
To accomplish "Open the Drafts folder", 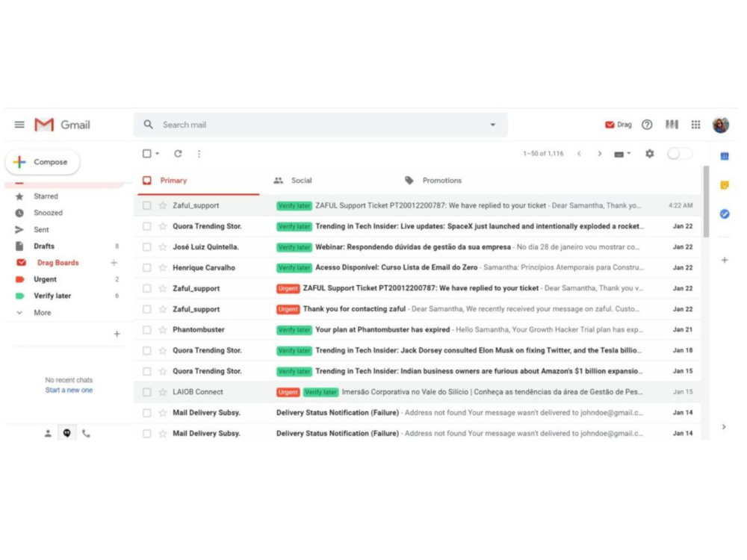I will click(x=44, y=246).
